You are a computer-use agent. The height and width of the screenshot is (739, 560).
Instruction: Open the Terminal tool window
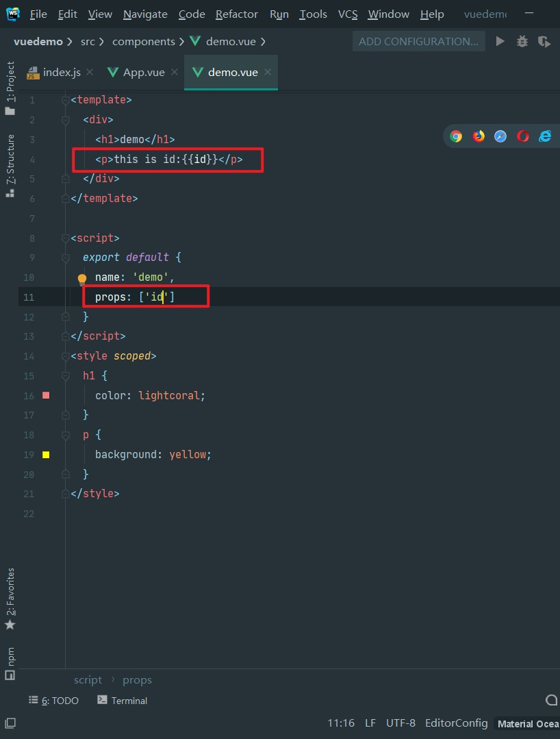[123, 701]
